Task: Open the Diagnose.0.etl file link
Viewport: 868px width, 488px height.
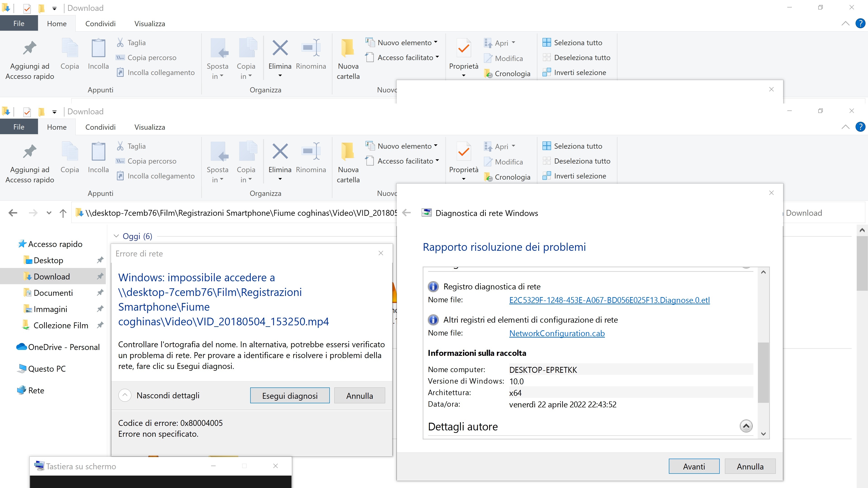Action: (x=610, y=300)
